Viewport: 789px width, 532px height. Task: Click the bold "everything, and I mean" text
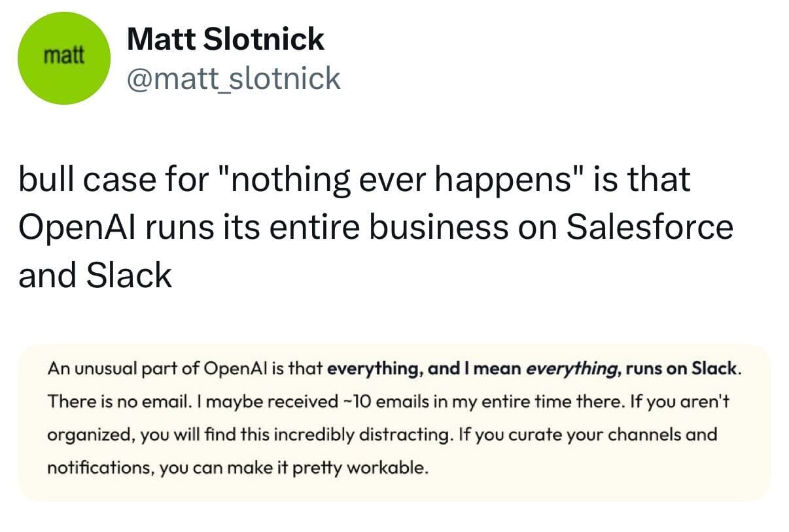coord(424,368)
